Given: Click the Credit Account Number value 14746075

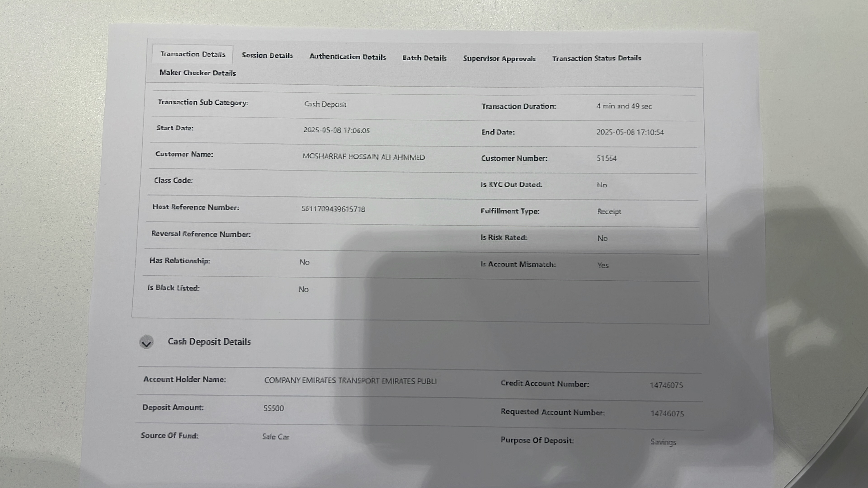Looking at the screenshot, I should pos(666,385).
